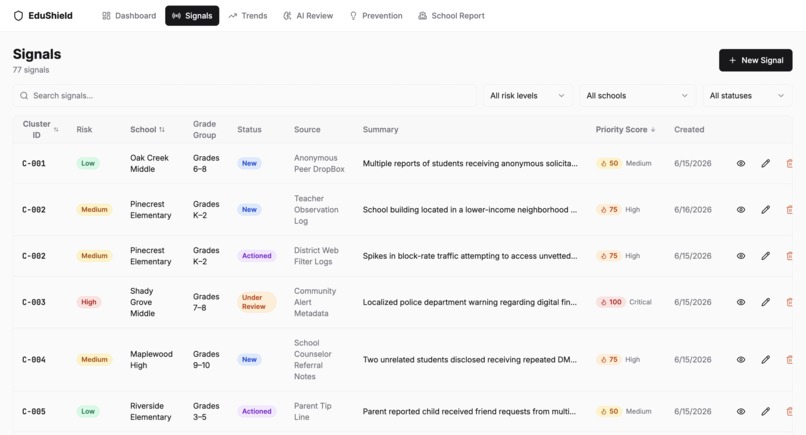806x435 pixels.
Task: Edit the Riverside Elementary signal
Action: (765, 411)
